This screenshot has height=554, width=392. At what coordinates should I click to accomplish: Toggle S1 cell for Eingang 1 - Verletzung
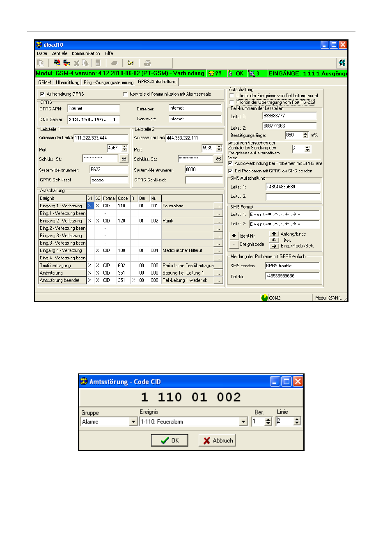90,206
